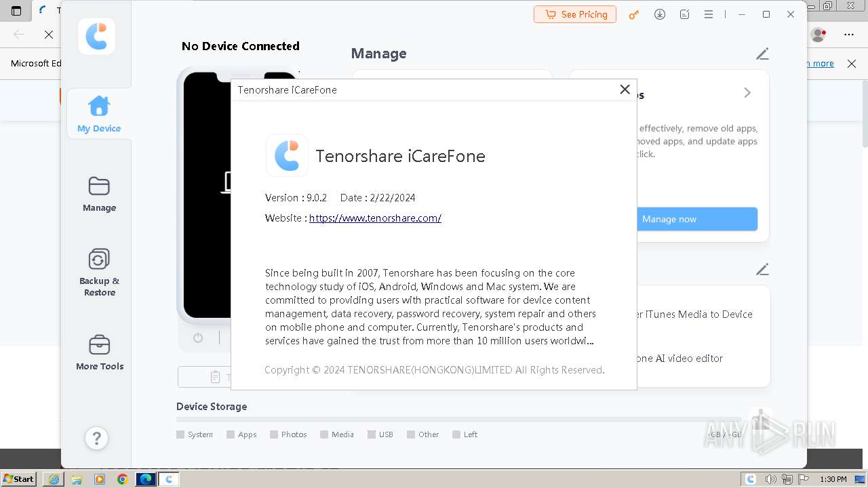Screen dimensions: 868x488
Task: Click the action center flag tray icon
Action: [804, 479]
